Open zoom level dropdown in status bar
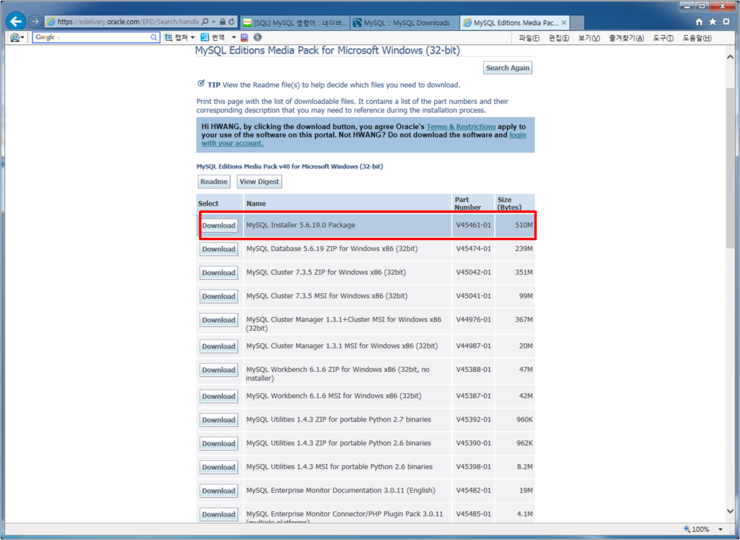740x540 pixels. click(x=720, y=529)
